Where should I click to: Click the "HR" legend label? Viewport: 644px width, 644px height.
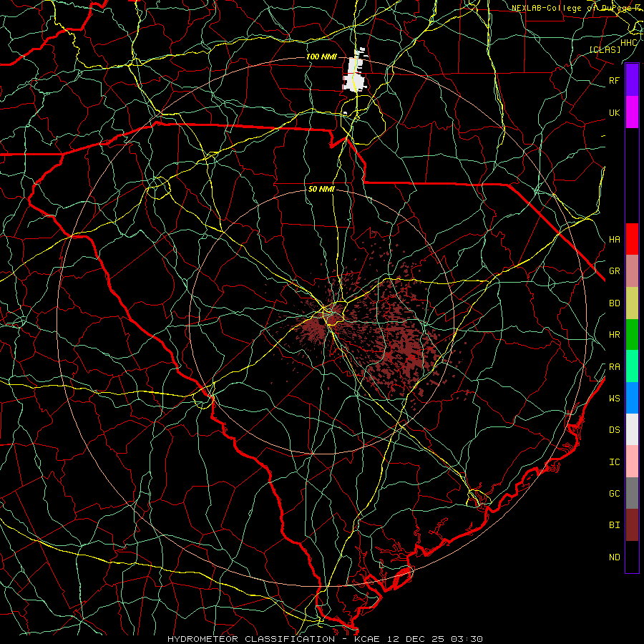click(x=614, y=335)
